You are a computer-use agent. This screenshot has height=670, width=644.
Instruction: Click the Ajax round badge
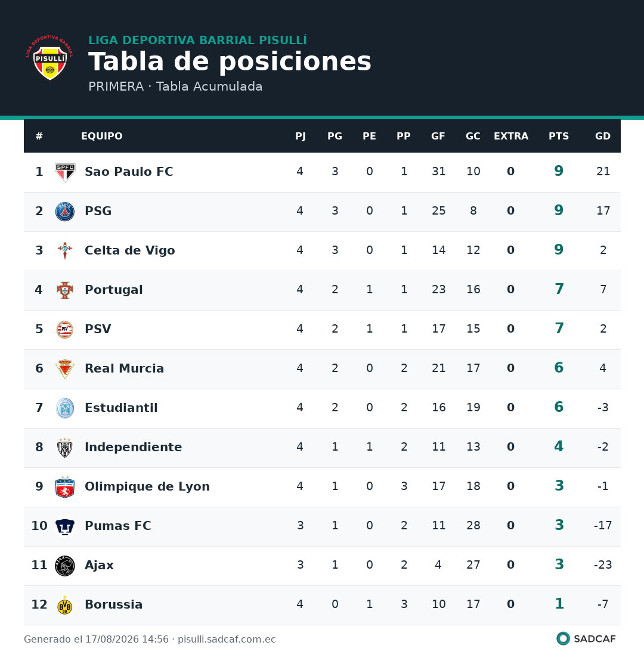pyautogui.click(x=65, y=566)
